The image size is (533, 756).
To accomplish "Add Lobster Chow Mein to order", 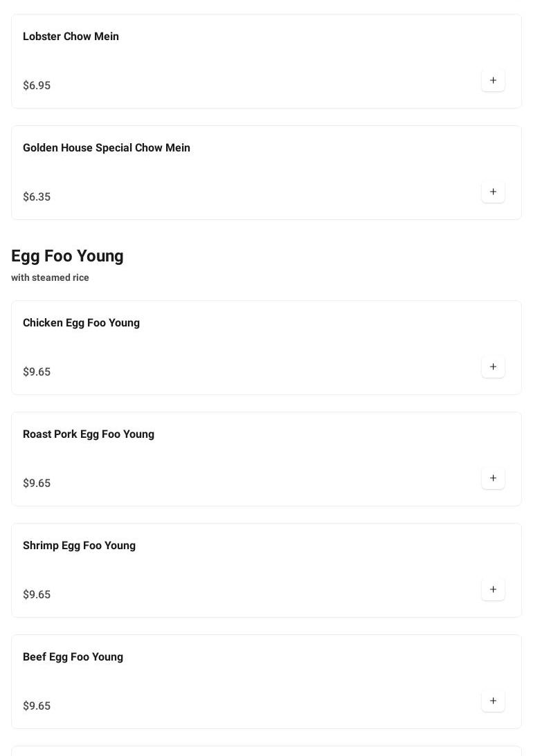I will click(x=493, y=80).
